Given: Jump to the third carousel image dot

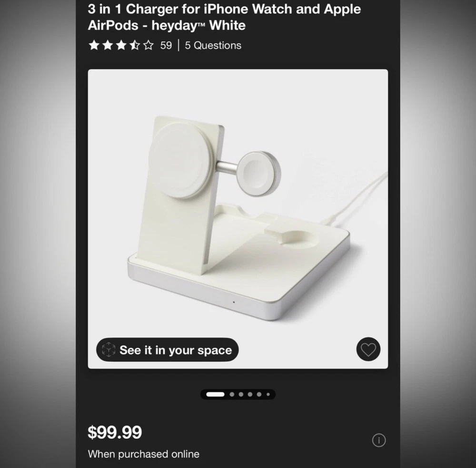Looking at the screenshot, I should [241, 394].
